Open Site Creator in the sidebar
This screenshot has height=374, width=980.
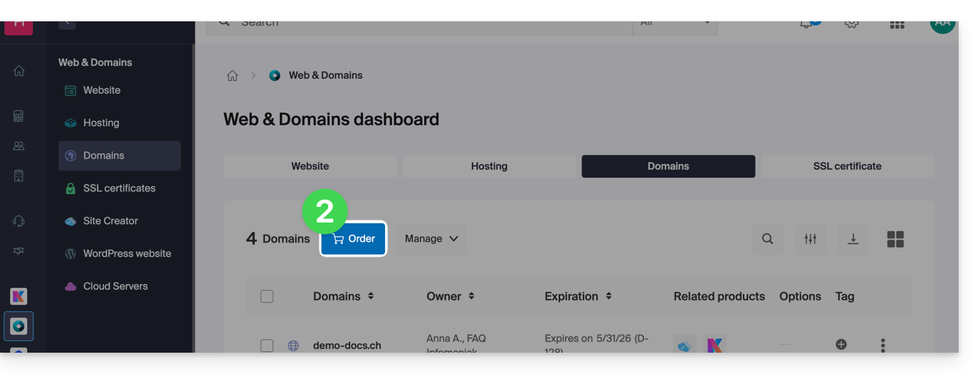110,221
